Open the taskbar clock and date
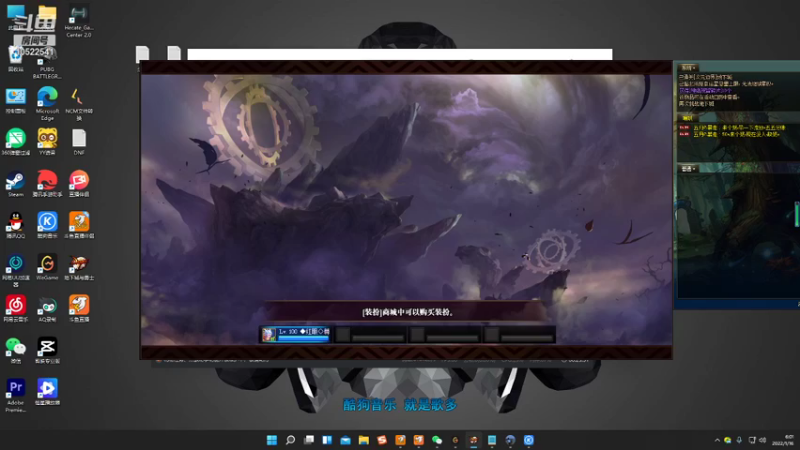 tap(784, 440)
